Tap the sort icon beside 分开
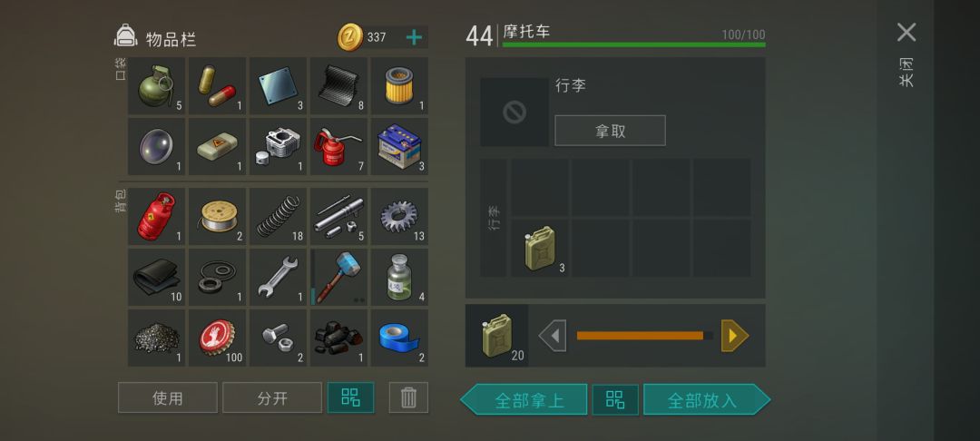 tap(350, 397)
